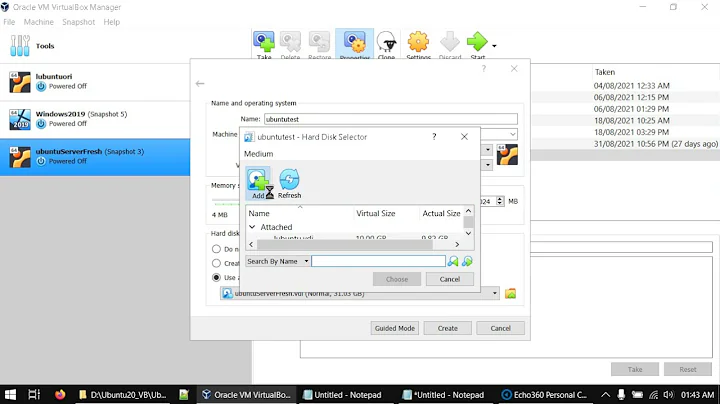Viewport: 720px width, 404px height.
Task: Click Taken column header in snapshot list
Action: tap(605, 72)
